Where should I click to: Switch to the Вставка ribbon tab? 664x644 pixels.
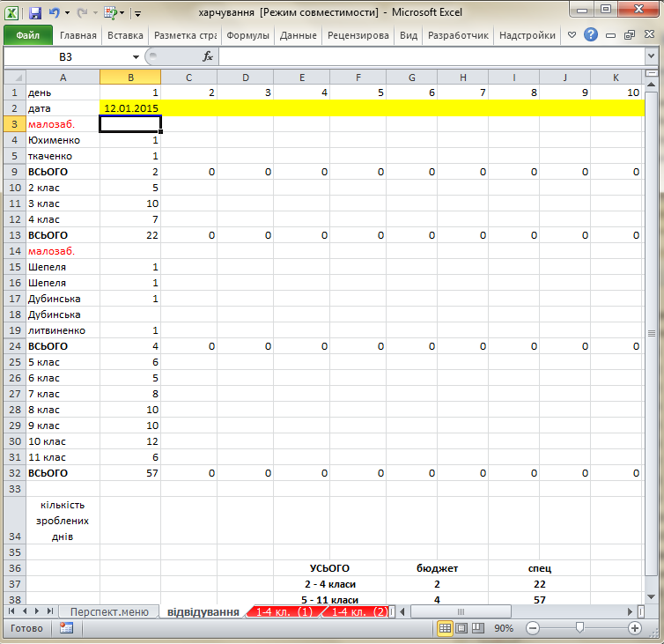(x=125, y=35)
